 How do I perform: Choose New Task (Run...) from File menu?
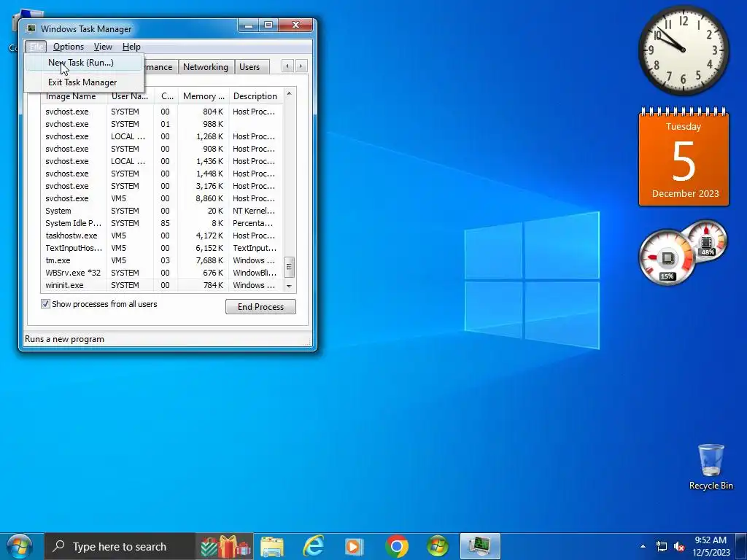84,63
